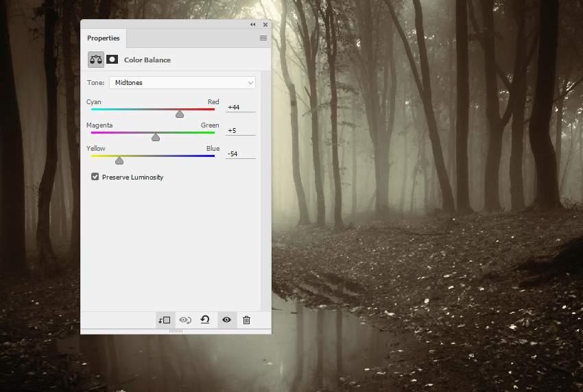Click the Magenta-Green value field +5
This screenshot has width=583, height=392.
tap(241, 131)
